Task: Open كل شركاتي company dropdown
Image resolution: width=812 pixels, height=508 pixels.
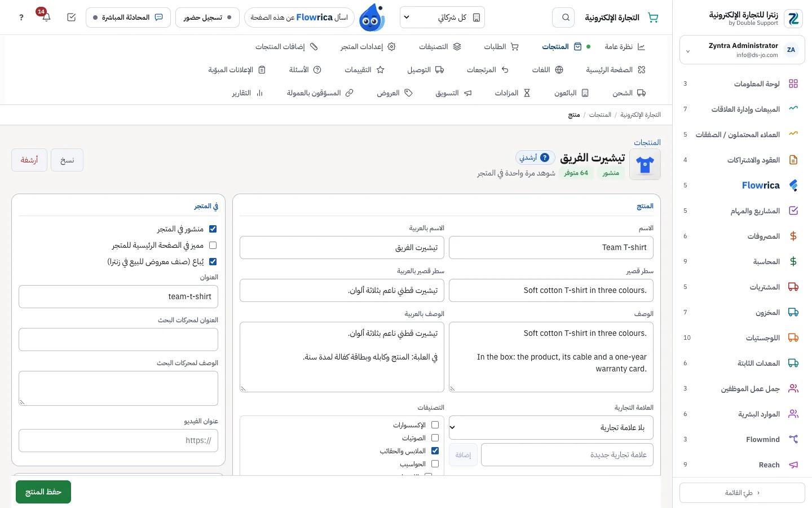Action: [x=442, y=17]
